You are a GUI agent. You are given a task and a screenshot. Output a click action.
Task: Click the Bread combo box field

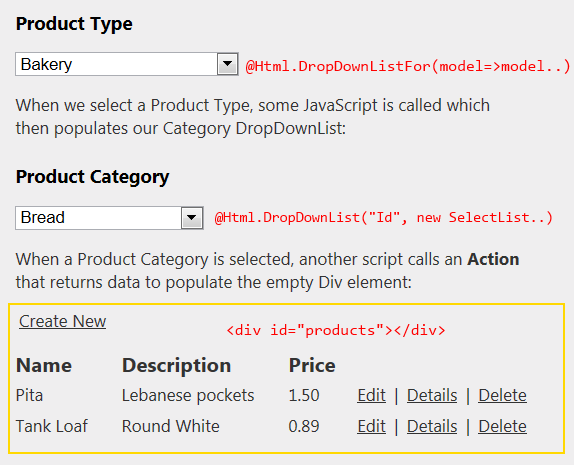(x=109, y=218)
